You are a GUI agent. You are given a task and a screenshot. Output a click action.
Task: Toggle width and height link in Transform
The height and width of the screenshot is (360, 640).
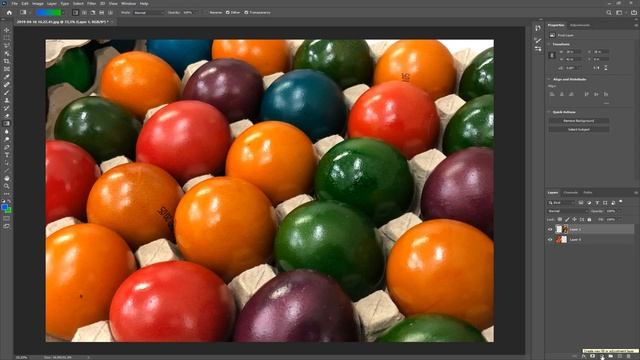[x=552, y=55]
